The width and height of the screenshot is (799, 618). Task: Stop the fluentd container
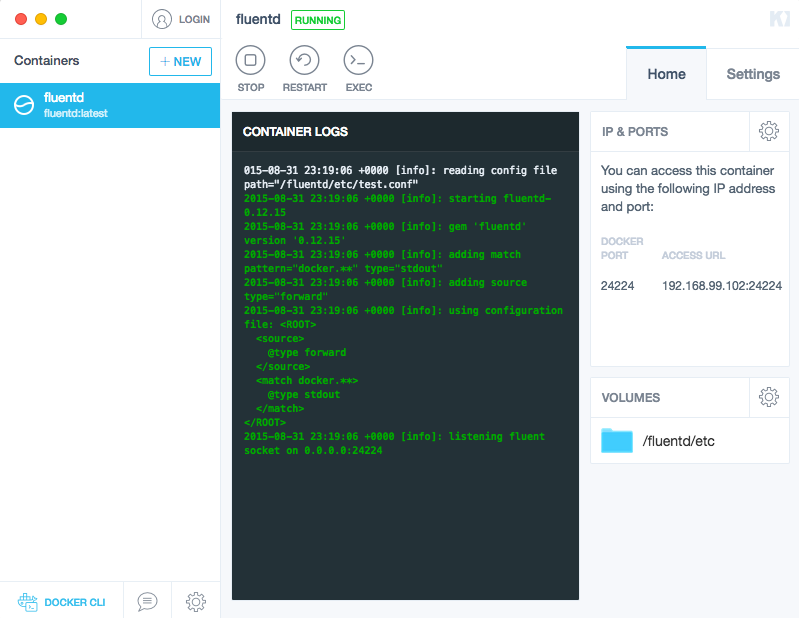pos(250,60)
